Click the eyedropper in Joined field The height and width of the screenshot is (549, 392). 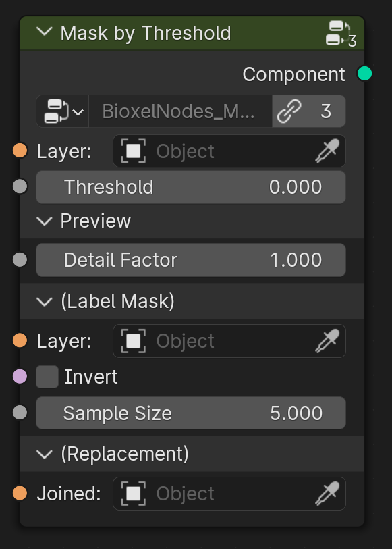point(327,494)
